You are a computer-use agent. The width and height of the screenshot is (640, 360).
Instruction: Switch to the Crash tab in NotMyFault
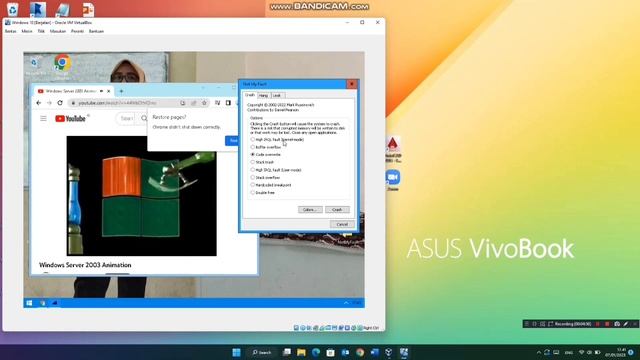(x=250, y=95)
